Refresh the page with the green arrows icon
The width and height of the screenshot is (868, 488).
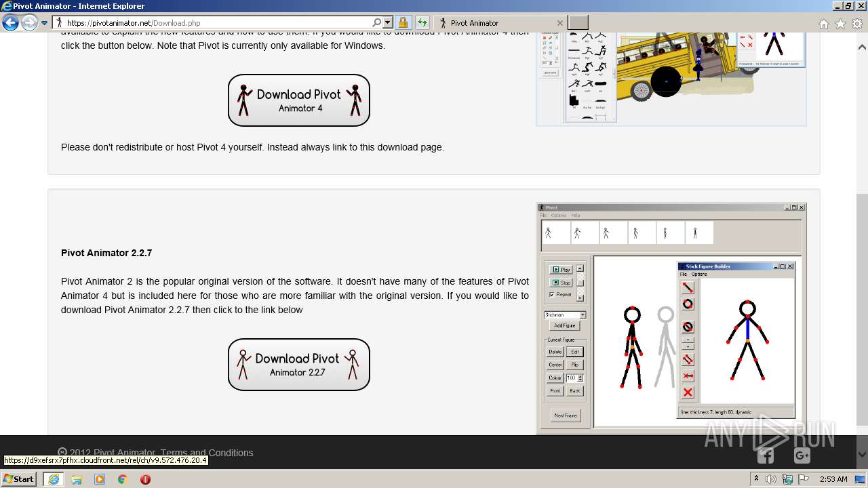click(x=422, y=23)
